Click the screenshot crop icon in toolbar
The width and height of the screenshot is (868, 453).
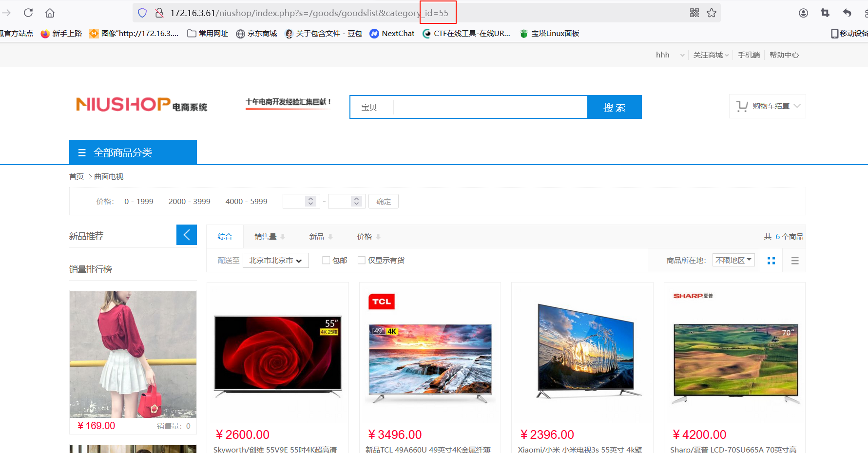[825, 13]
